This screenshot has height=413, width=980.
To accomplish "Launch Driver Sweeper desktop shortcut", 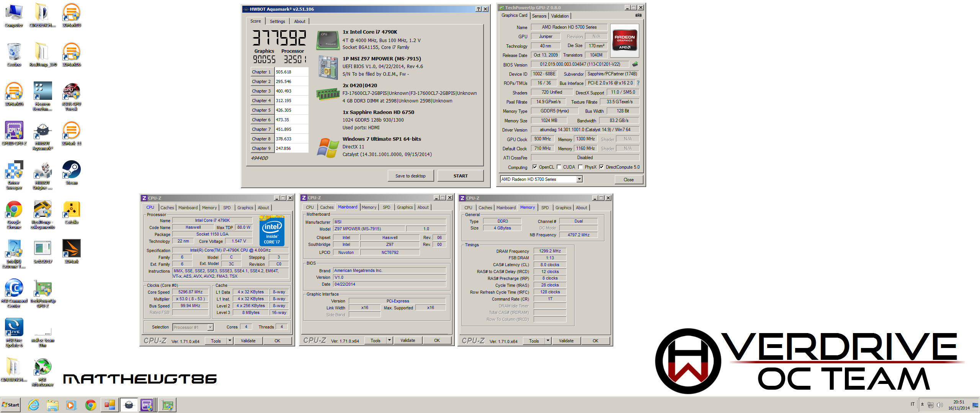I will click(14, 175).
